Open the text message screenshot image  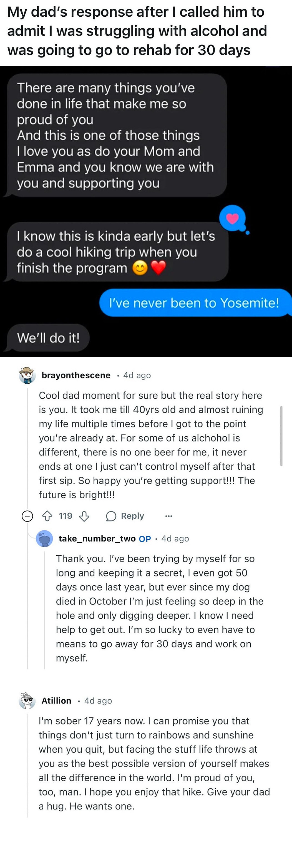[146, 212]
